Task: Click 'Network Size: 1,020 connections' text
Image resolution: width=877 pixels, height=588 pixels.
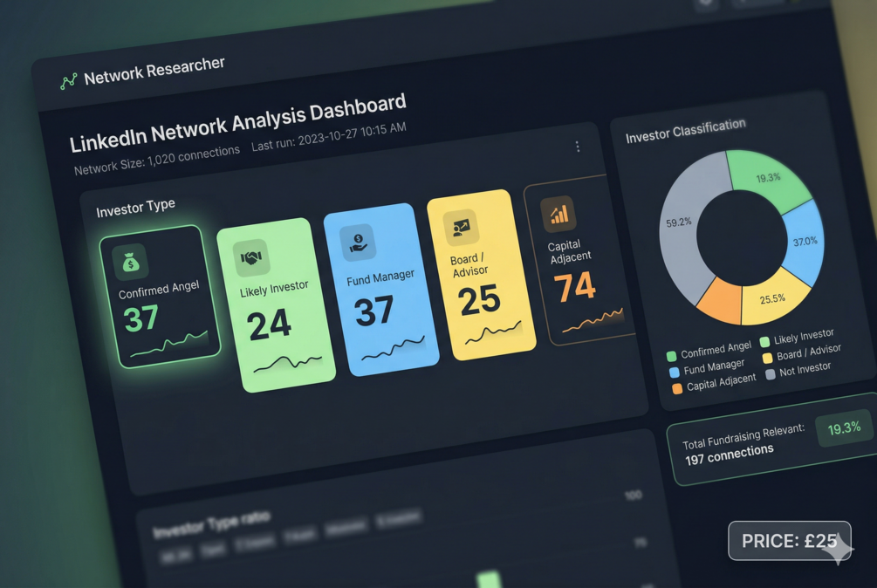Action: tap(156, 161)
